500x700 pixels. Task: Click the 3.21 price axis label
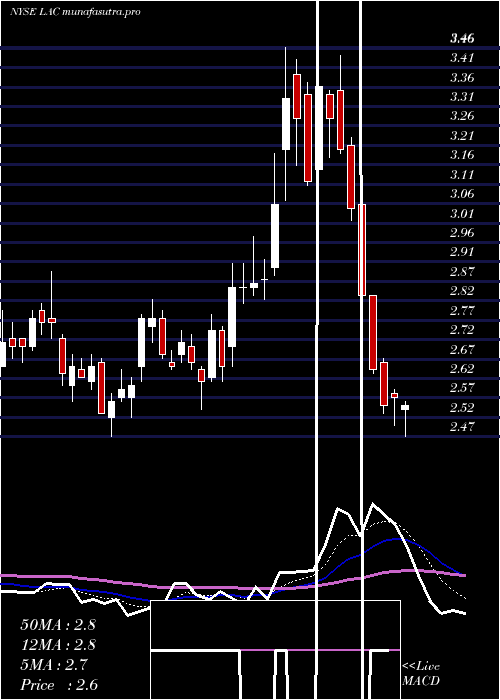tap(462, 135)
